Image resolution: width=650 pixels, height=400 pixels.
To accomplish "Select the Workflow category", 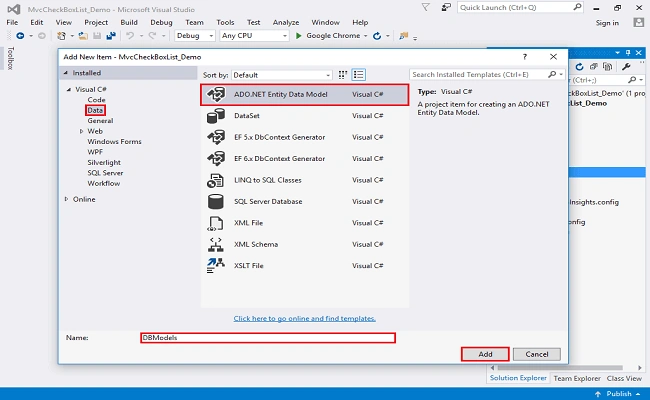I will pos(104,183).
